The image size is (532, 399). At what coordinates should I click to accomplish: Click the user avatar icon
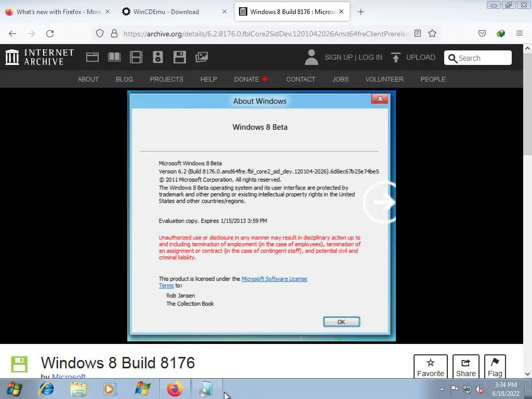click(311, 57)
